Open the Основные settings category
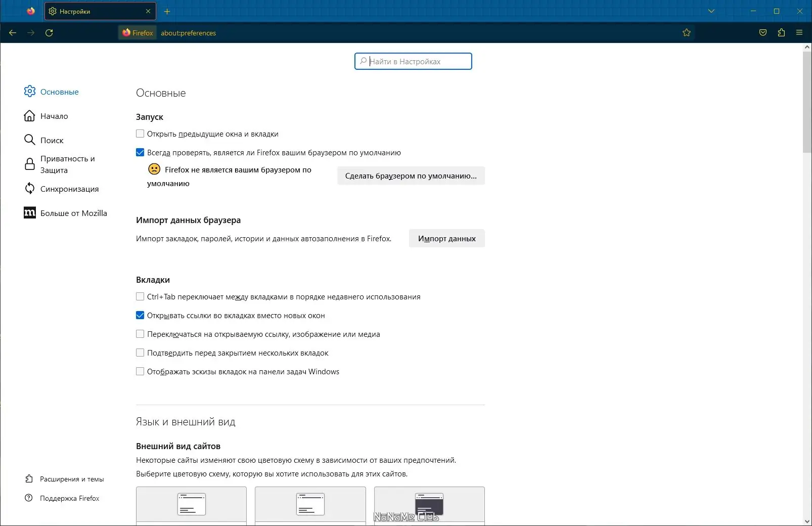 51,92
